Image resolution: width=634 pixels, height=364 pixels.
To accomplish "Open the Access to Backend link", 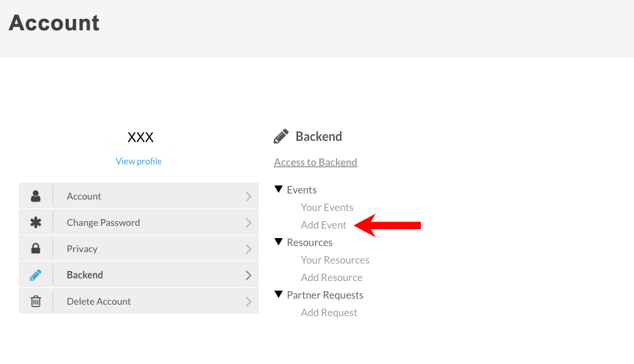I will click(316, 162).
